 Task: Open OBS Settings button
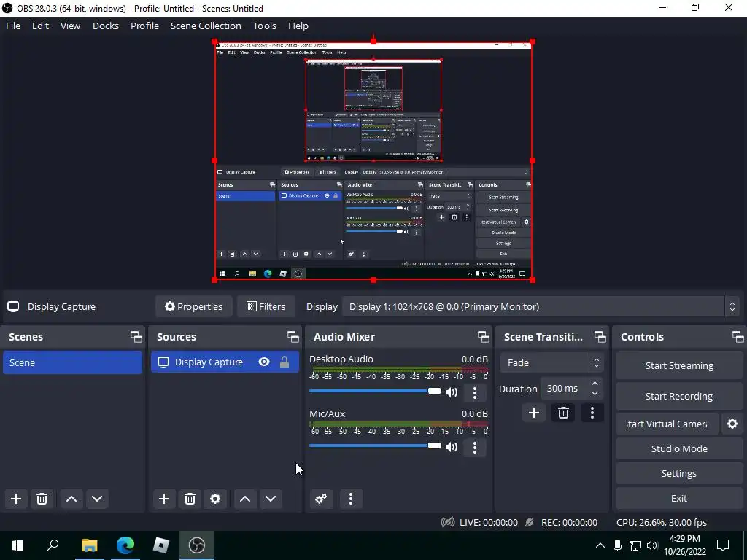pos(679,473)
